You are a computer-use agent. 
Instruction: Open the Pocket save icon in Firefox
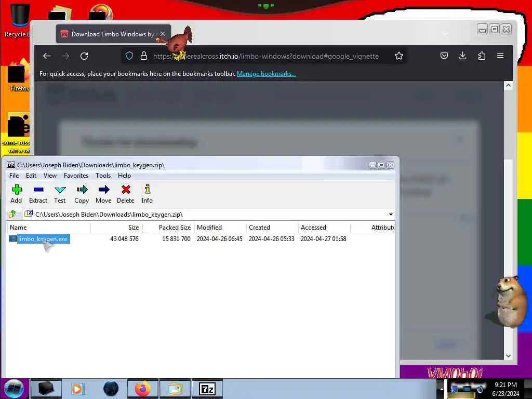click(444, 56)
